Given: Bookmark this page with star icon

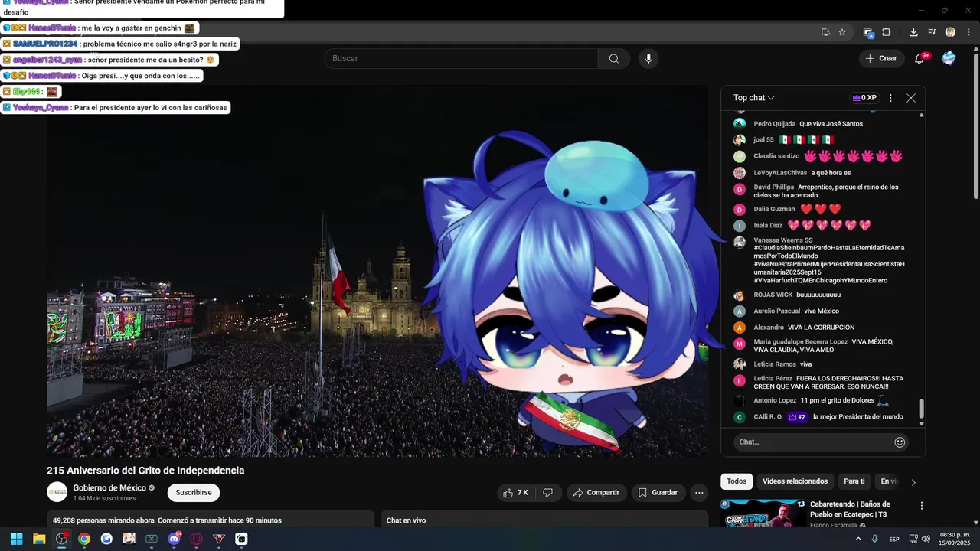Looking at the screenshot, I should pos(842,32).
